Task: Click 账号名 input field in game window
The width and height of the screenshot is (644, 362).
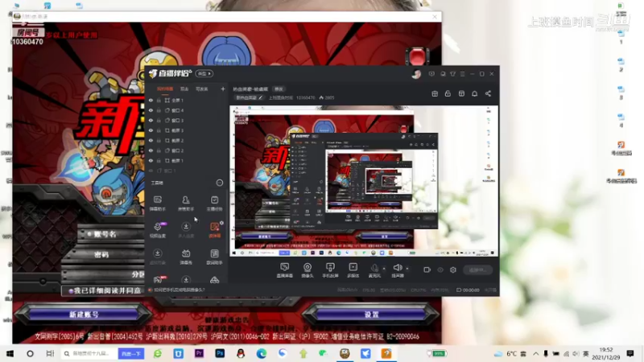Action: (111, 234)
